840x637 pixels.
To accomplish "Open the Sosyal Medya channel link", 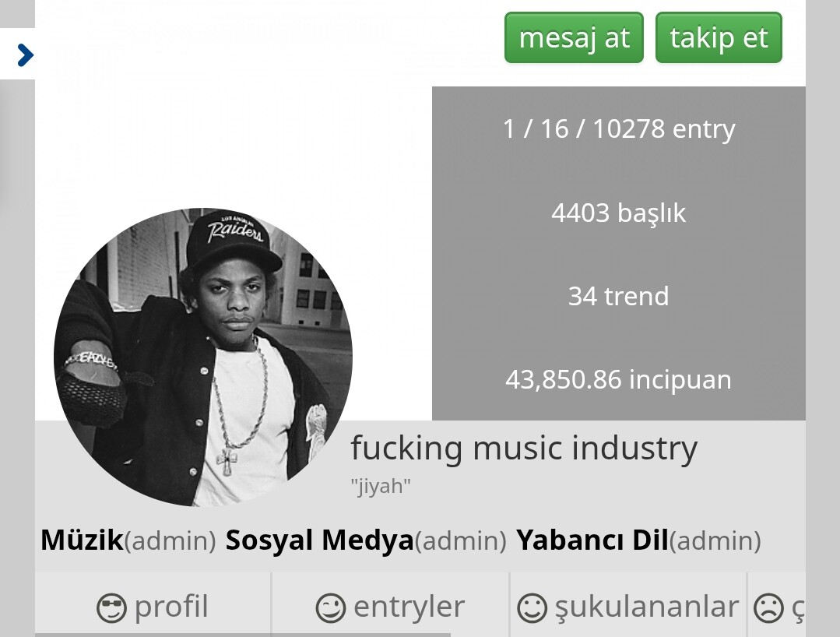I will (x=320, y=540).
